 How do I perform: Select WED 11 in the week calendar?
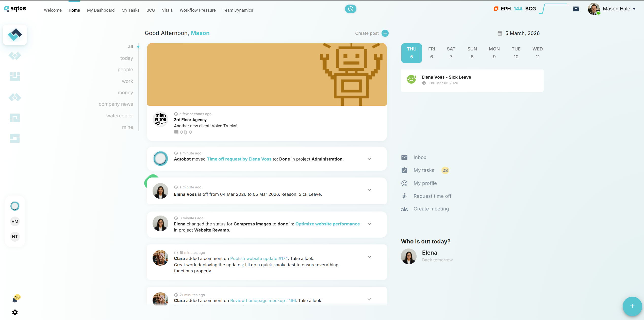point(538,53)
